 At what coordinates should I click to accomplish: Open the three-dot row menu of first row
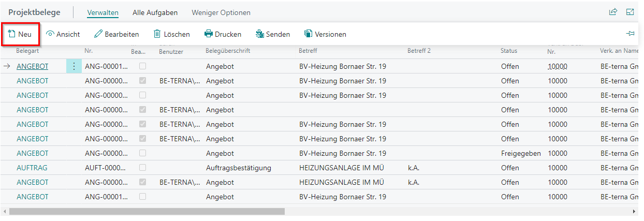pyautogui.click(x=74, y=66)
